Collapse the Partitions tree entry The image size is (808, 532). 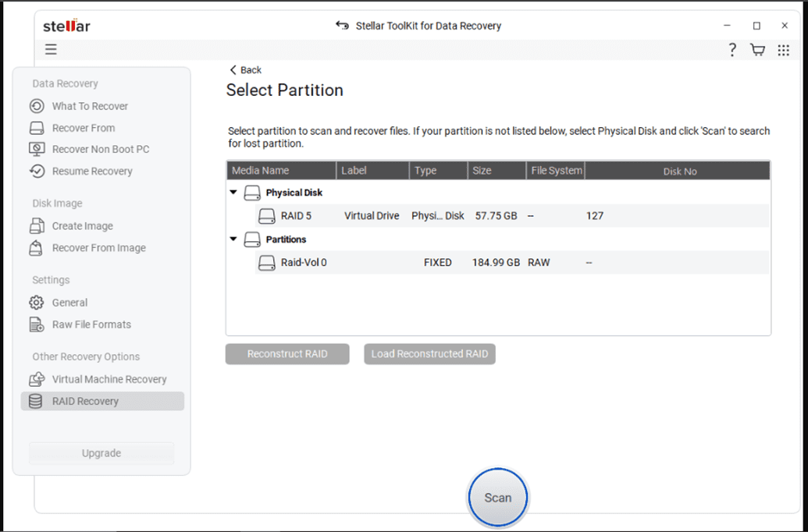233,239
